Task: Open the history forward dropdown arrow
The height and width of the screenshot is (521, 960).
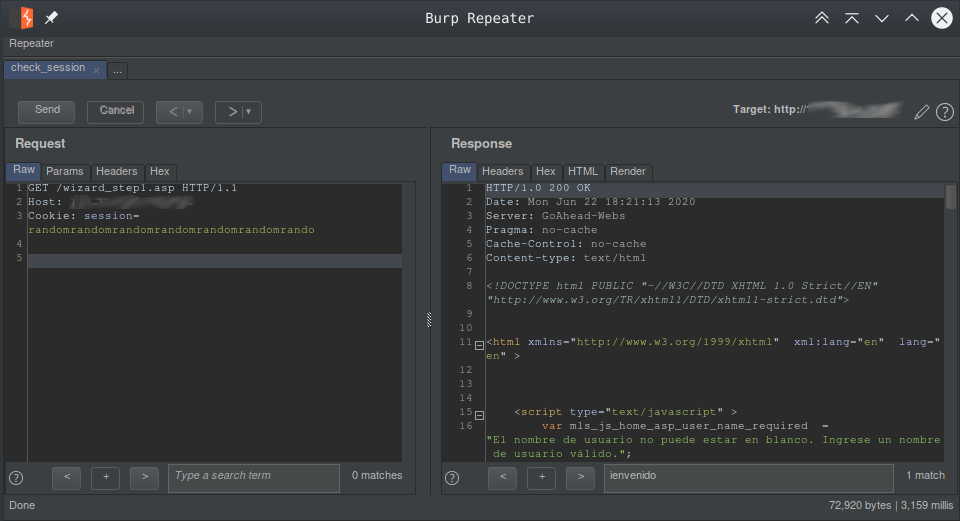Action: 248,112
